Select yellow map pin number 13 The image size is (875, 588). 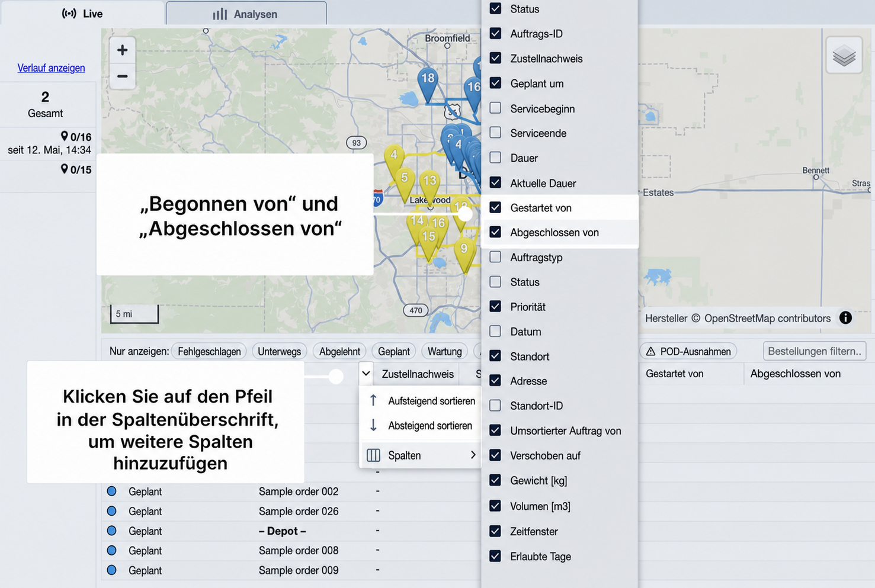point(430,186)
